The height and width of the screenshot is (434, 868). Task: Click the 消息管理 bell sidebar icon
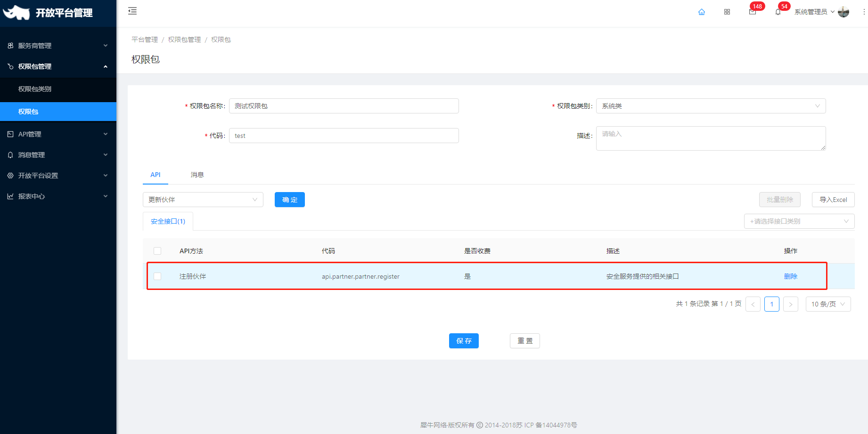pos(10,155)
